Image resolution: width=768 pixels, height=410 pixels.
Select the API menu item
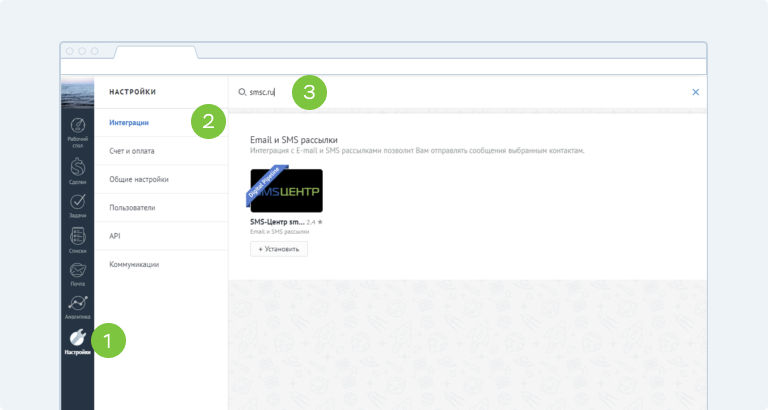115,236
